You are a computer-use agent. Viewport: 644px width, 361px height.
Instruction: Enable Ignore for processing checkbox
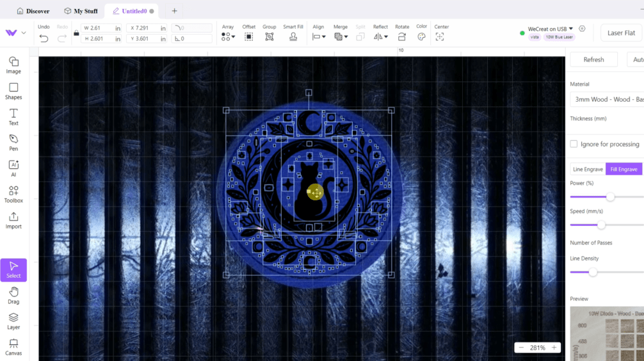574,144
